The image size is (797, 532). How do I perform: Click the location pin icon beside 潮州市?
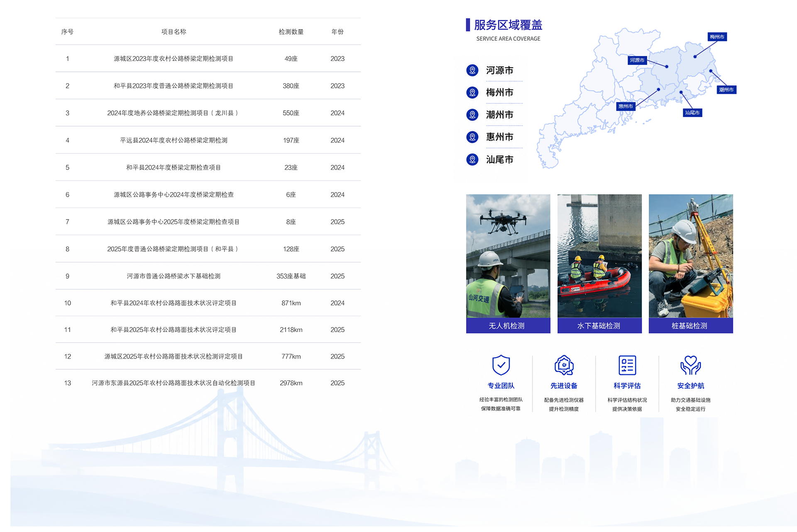[472, 115]
